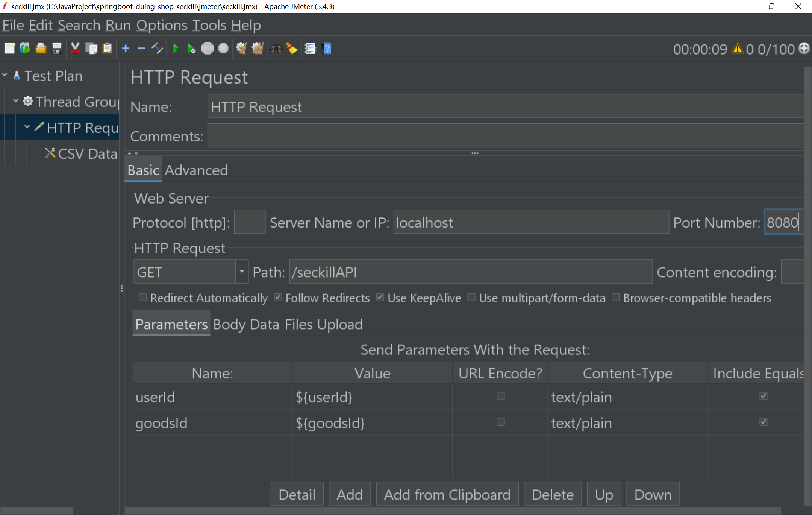Toggle Use KeepAlive checkbox

click(380, 298)
